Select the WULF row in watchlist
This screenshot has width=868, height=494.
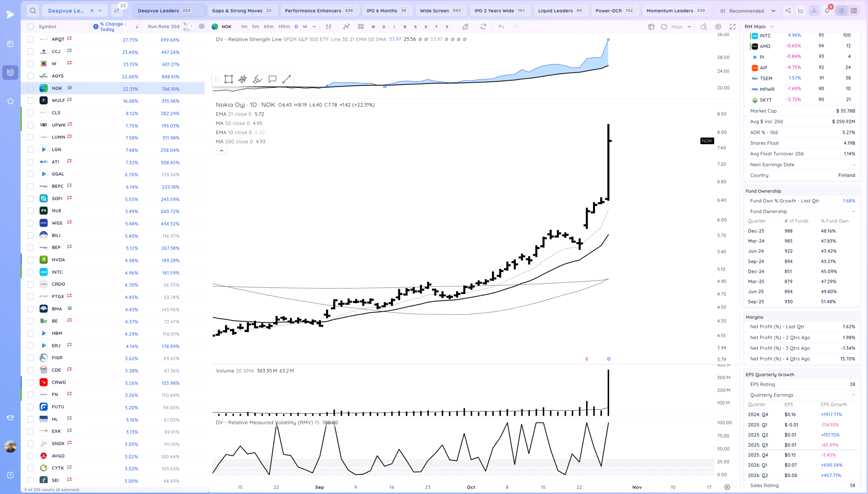(58, 100)
